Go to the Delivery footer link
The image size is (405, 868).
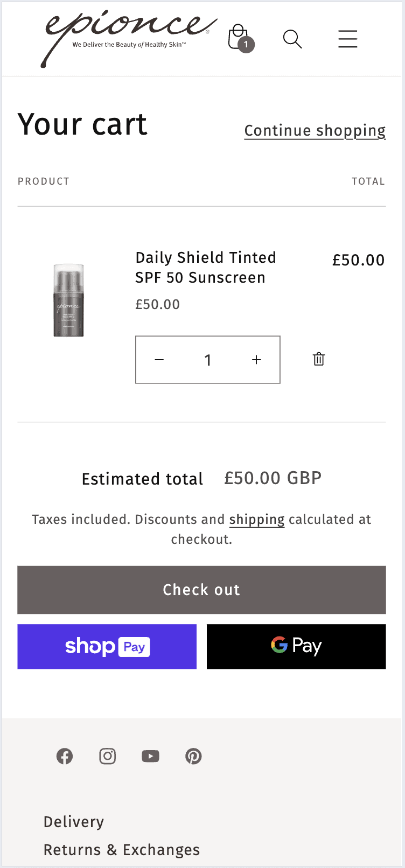(x=74, y=822)
